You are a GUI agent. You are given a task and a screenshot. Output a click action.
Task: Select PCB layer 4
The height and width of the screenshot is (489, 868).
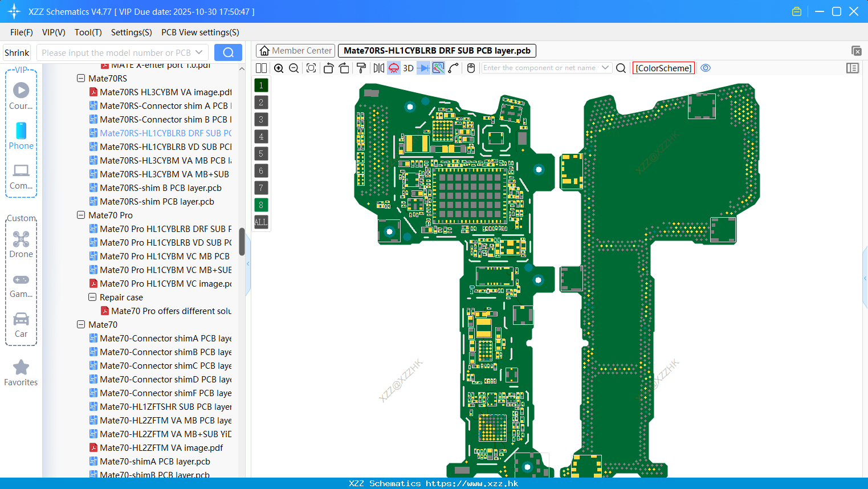261,137
